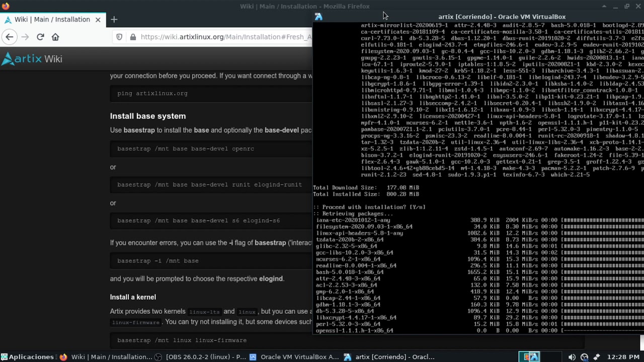Open a new Firefox tab
The image size is (644, 362).
[x=114, y=20]
